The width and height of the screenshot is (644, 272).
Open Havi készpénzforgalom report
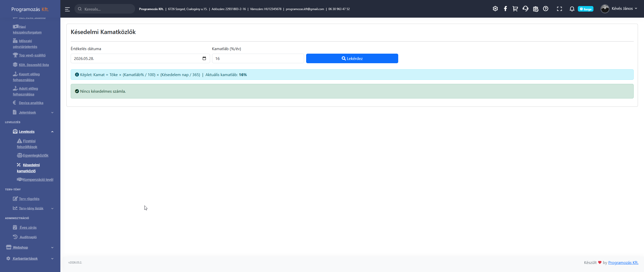(27, 29)
